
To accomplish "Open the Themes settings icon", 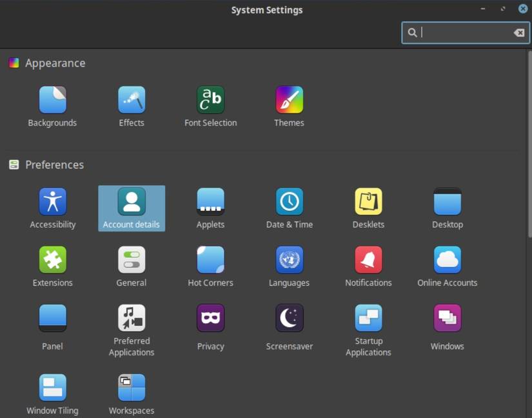I will coord(290,100).
